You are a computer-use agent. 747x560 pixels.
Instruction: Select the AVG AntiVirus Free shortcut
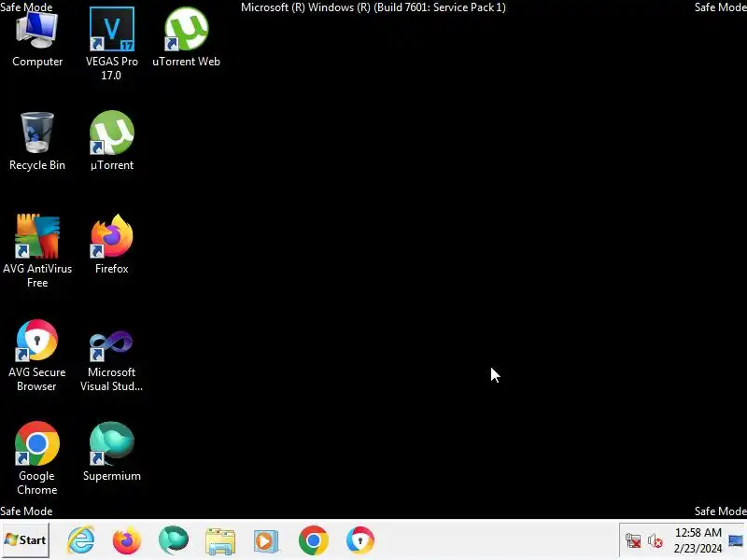(x=37, y=251)
